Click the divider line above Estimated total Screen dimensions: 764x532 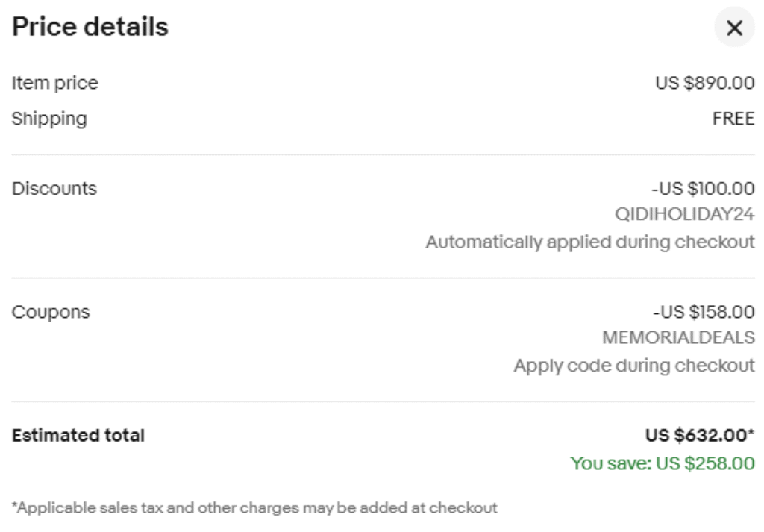pos(383,401)
